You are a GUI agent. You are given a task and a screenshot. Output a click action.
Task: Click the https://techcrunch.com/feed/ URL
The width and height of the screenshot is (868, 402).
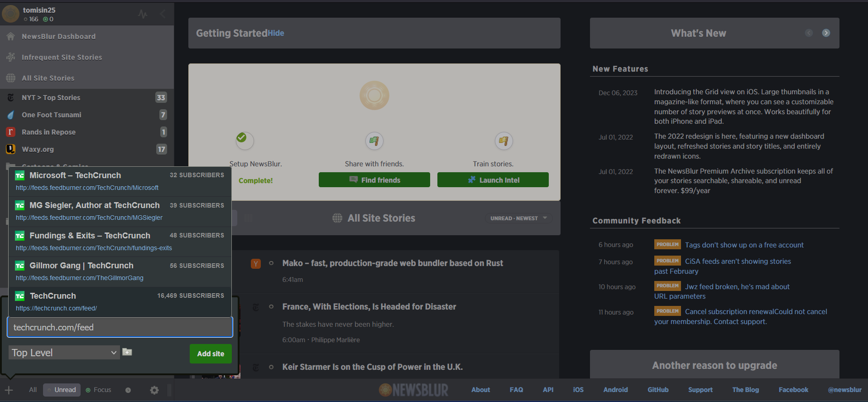[x=56, y=308]
